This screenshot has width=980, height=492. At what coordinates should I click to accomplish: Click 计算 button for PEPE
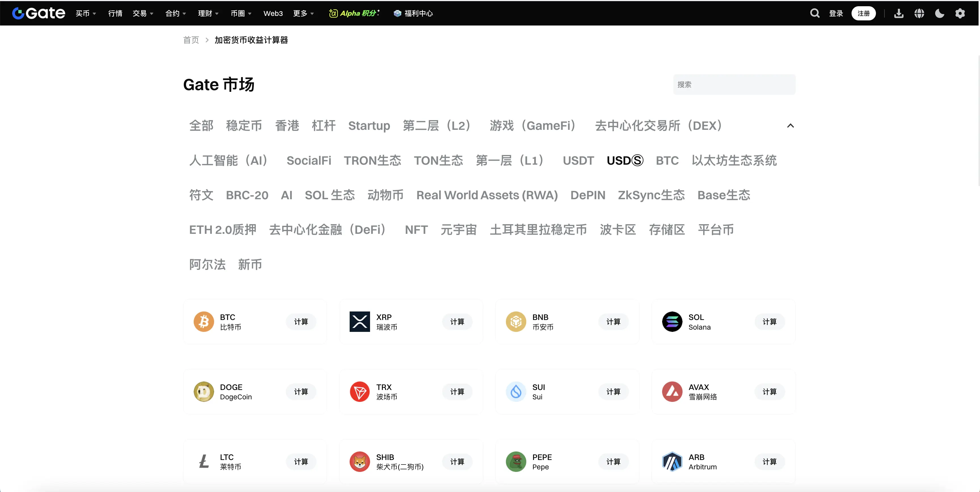[613, 462]
